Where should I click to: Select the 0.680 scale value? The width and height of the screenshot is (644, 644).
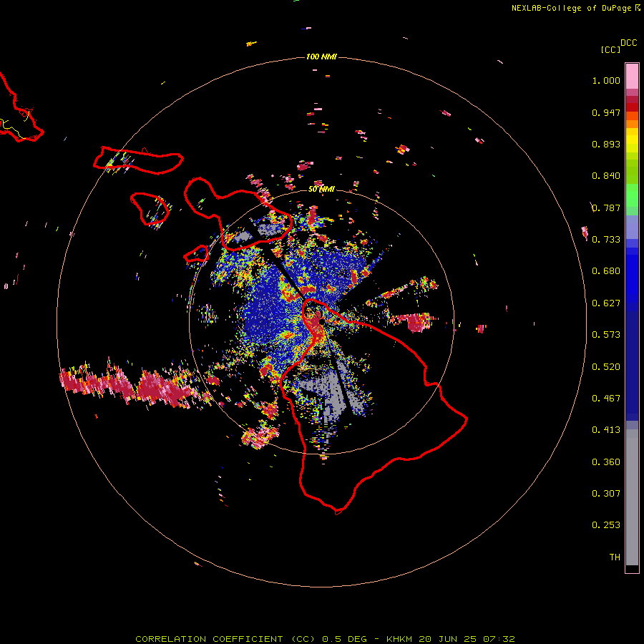coord(606,271)
